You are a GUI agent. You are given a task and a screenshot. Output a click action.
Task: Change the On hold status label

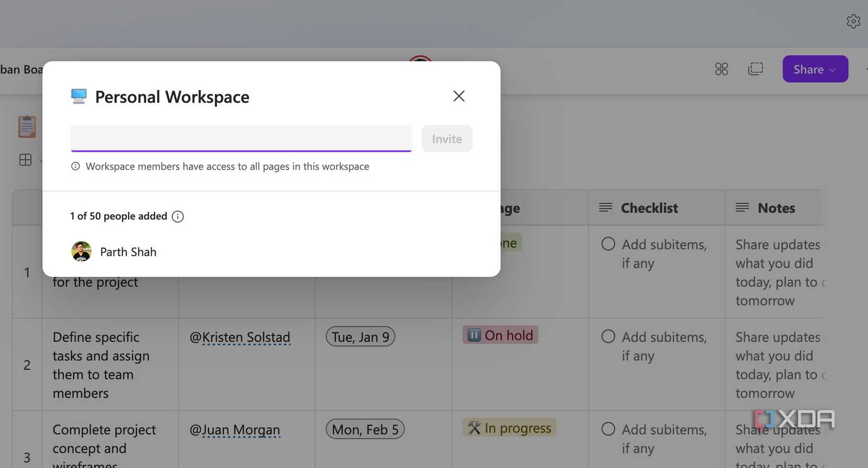500,335
